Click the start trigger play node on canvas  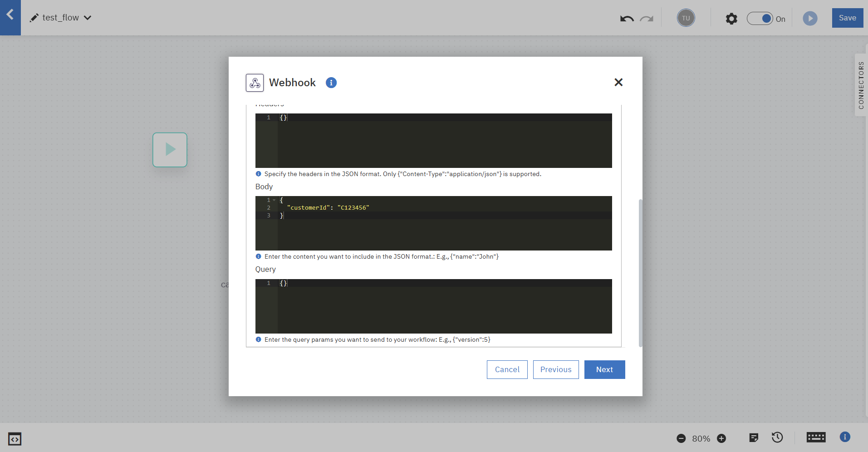[x=170, y=149]
